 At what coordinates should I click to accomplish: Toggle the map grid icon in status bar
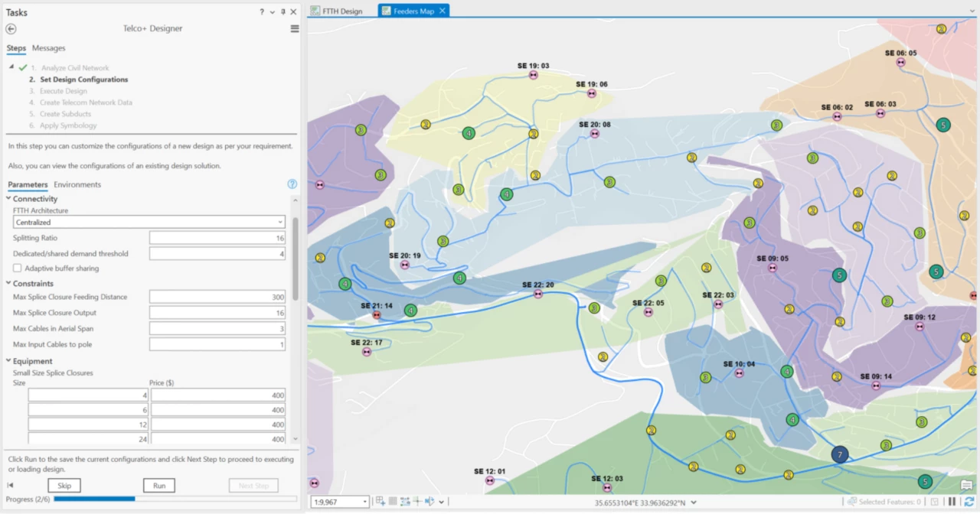[x=393, y=502]
